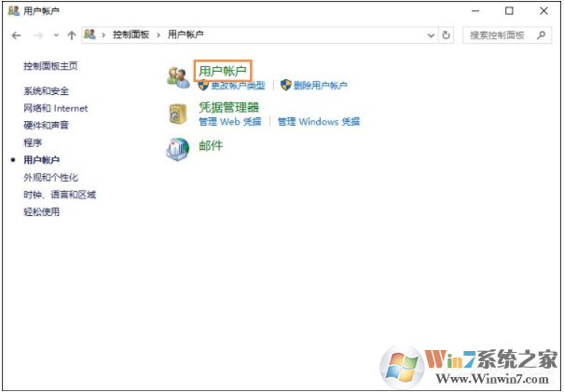
Task: Open 外观和个性化 category
Action: [x=50, y=177]
